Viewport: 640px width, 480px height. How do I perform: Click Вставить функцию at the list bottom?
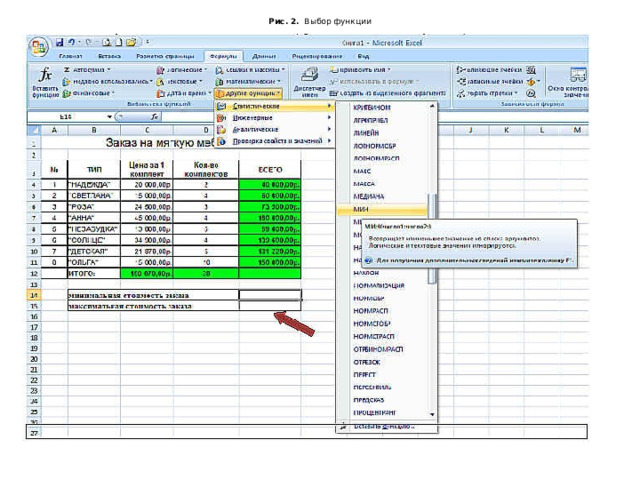click(386, 427)
